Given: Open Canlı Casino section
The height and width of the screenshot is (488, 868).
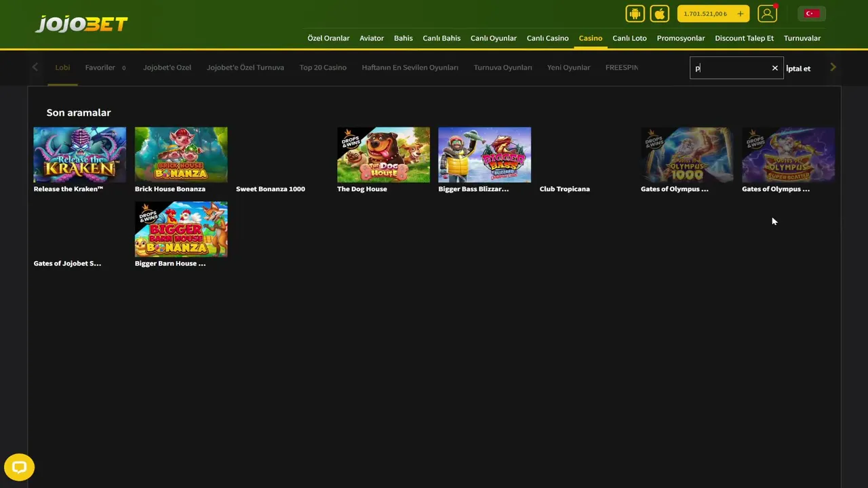Looking at the screenshot, I should 547,38.
